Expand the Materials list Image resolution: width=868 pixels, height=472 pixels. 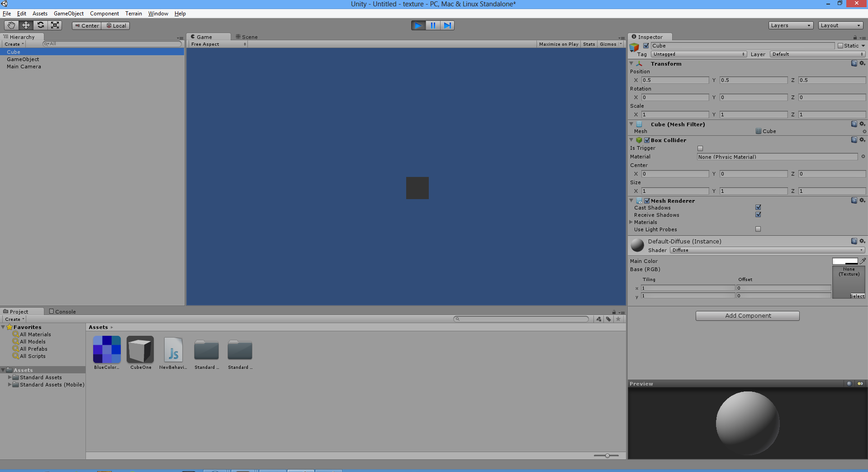pyautogui.click(x=631, y=222)
